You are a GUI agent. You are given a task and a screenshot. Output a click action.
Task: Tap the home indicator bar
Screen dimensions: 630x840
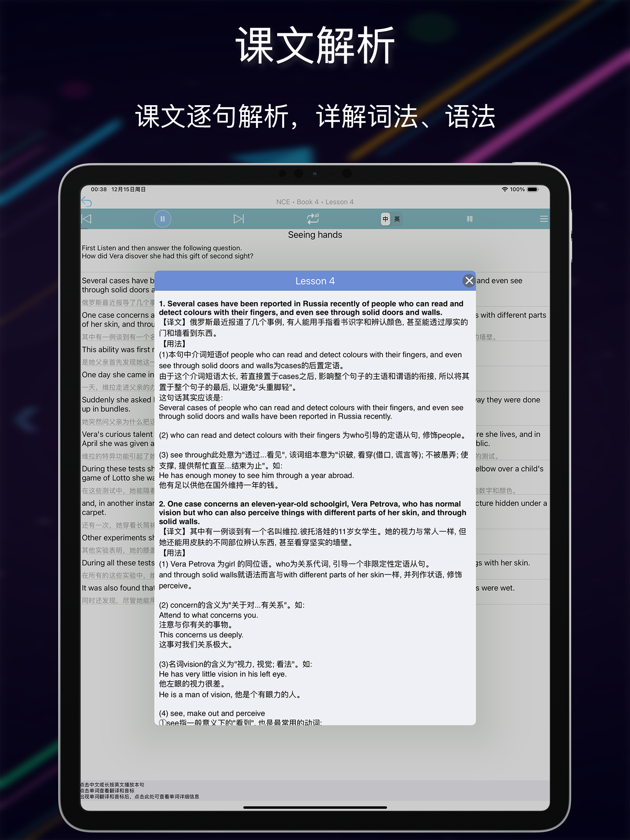[x=315, y=807]
